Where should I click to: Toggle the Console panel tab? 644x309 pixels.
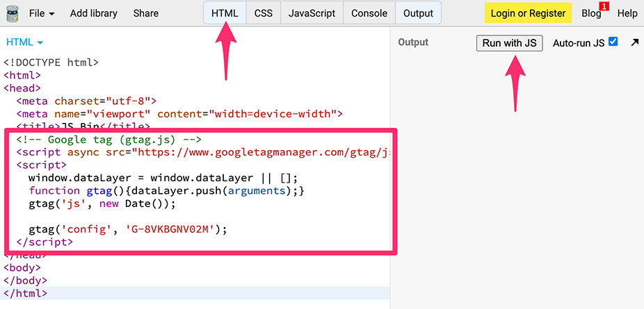[x=369, y=13]
